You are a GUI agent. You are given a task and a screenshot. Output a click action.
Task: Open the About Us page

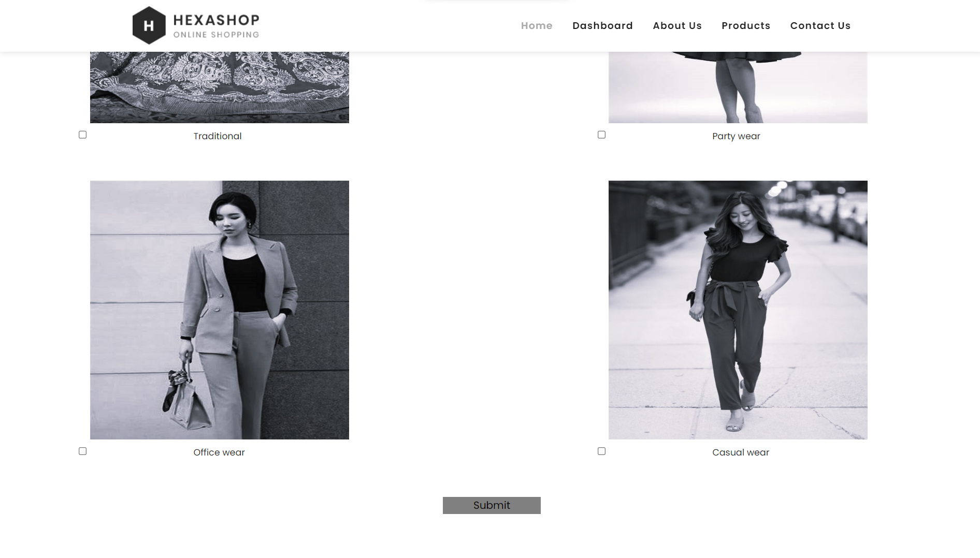tap(677, 25)
